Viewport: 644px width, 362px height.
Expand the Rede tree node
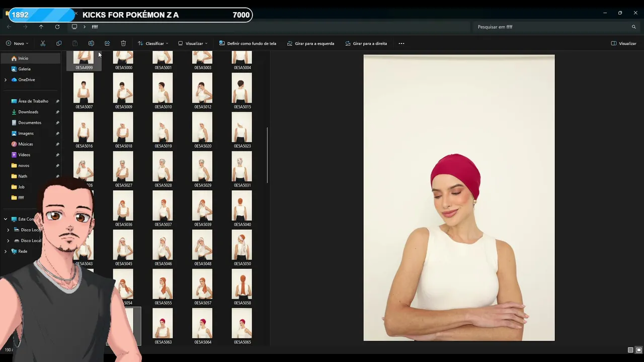pyautogui.click(x=6, y=251)
